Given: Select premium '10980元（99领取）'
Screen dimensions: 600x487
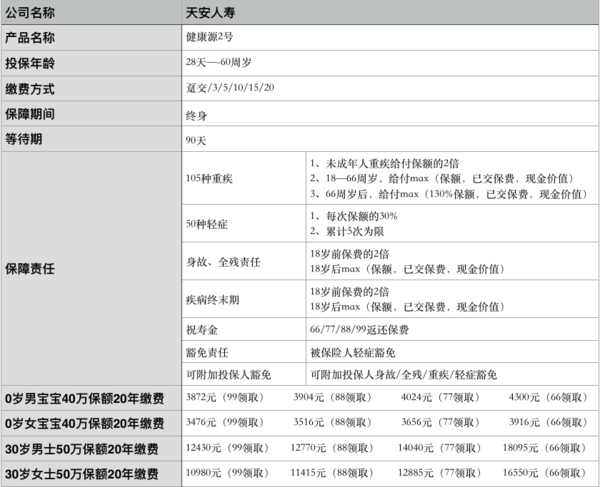Looking at the screenshot, I should (228, 473).
